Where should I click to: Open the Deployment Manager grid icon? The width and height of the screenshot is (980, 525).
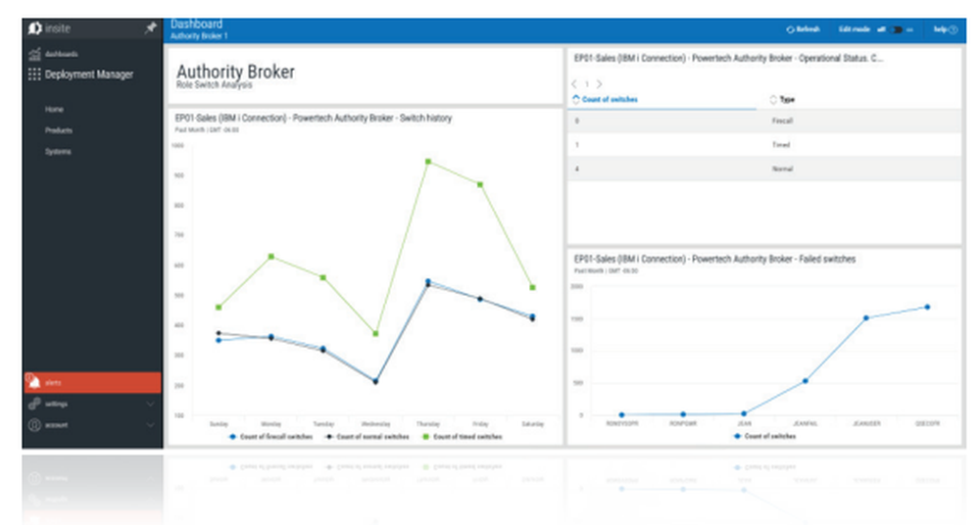click(35, 74)
